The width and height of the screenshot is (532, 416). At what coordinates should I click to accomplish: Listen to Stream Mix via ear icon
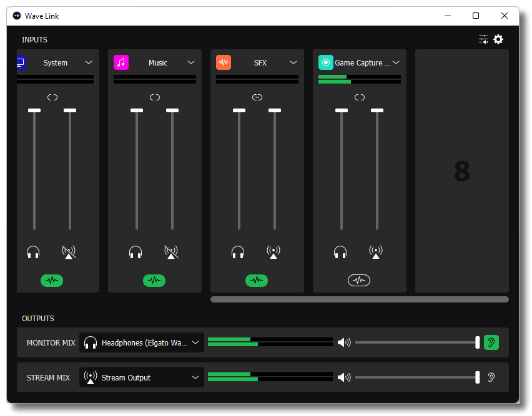pos(491,377)
